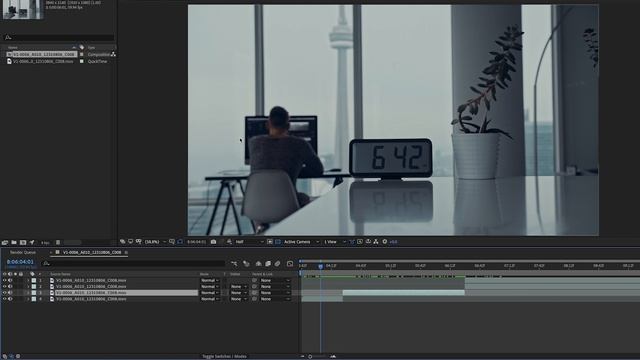Click the Source Name column header in timeline
Viewport: 640px width, 360px height.
(60, 274)
